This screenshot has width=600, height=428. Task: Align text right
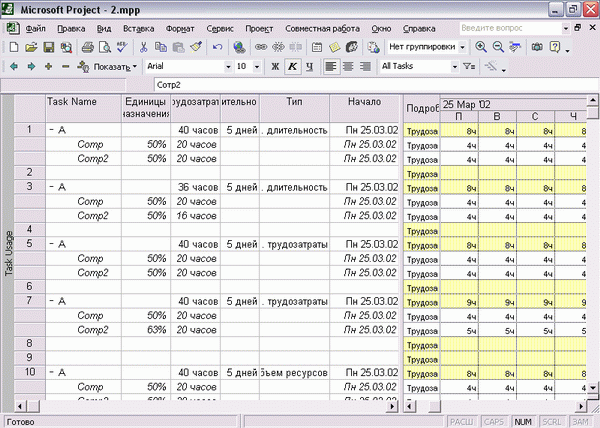point(365,67)
